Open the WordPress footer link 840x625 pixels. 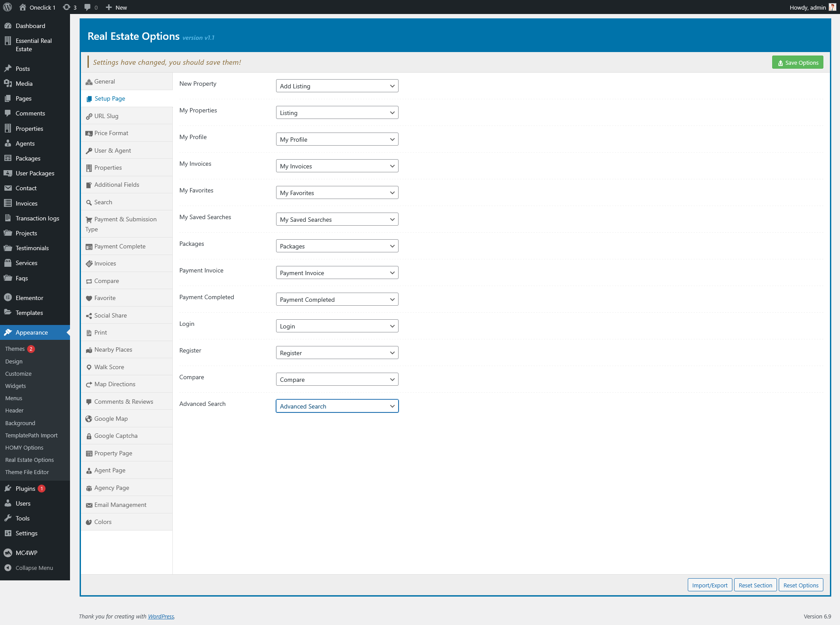click(161, 616)
